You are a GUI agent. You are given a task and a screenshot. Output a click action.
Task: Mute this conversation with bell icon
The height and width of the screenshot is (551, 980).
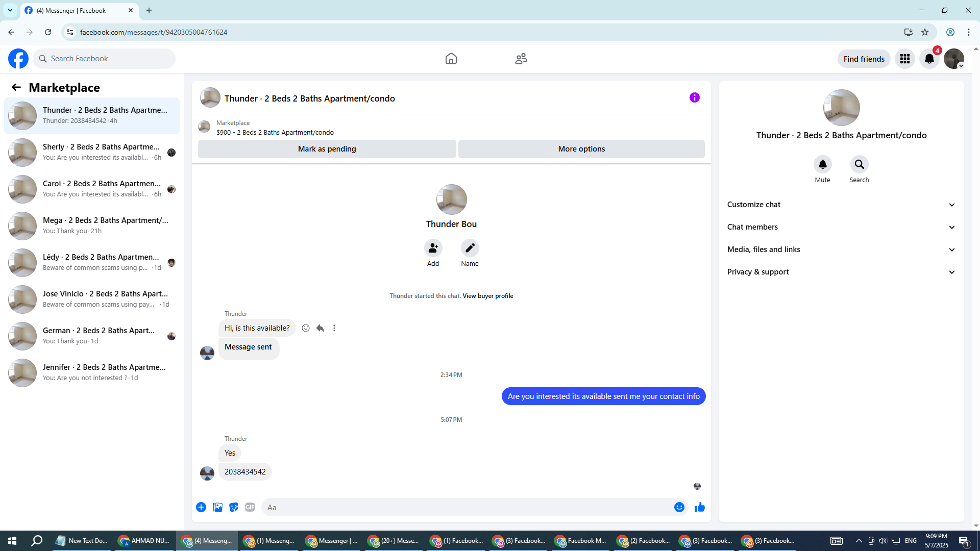pyautogui.click(x=822, y=164)
